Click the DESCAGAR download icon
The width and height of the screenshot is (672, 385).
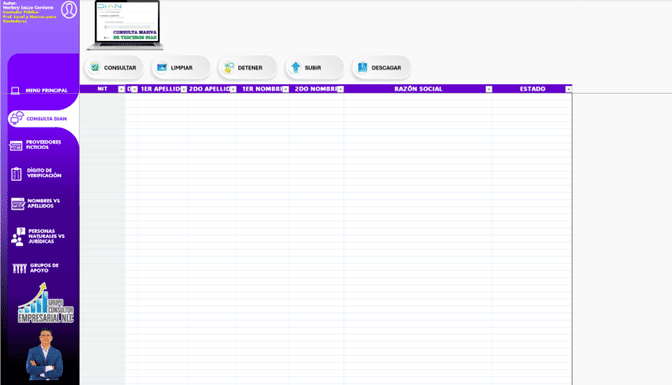pyautogui.click(x=363, y=67)
